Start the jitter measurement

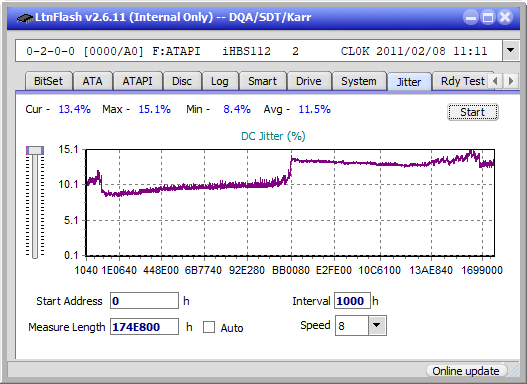473,112
